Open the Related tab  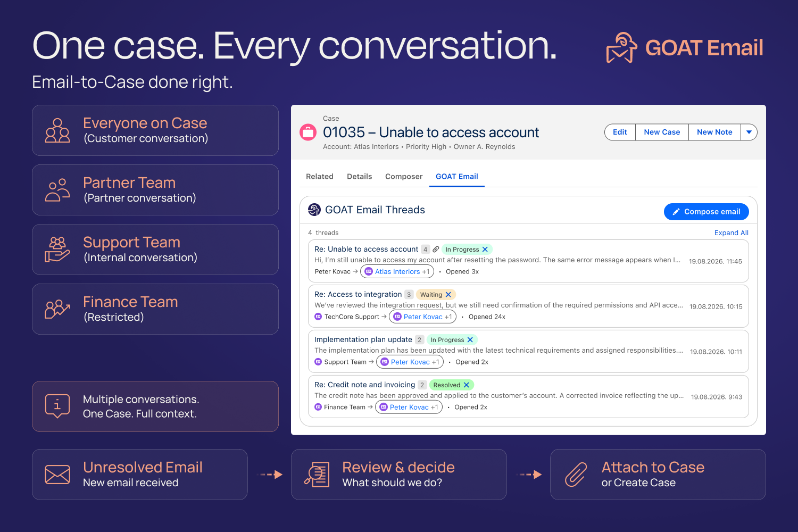[320, 177]
